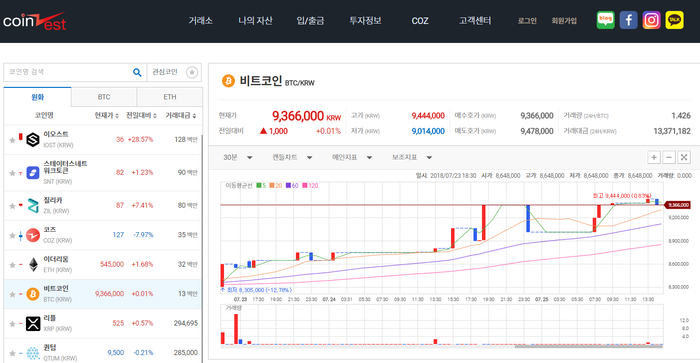Click the green 5 moving average swatch
The image size is (700, 363).
point(259,185)
